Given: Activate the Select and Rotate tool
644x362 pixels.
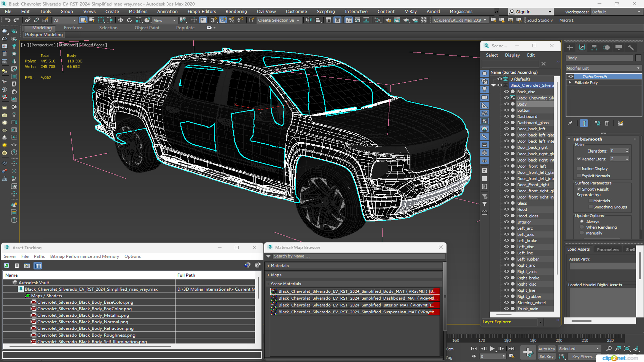Looking at the screenshot, I should (x=129, y=20).
